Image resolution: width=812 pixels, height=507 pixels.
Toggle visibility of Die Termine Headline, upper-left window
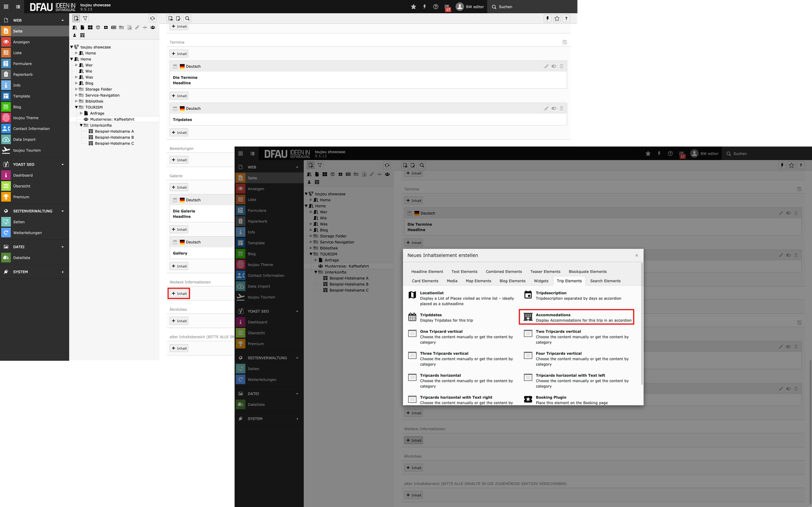554,66
